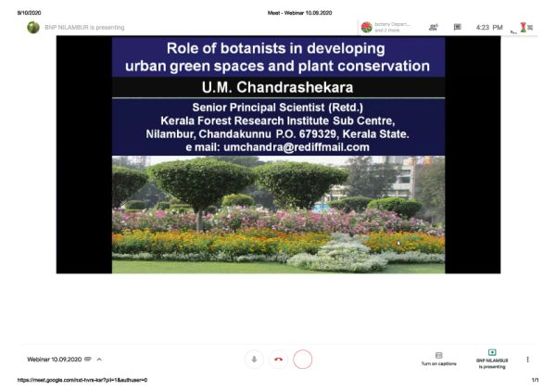Expand Webinar 10.09.2020 meeting details
Image resolution: width=556 pixels, height=392 pixels.
[x=99, y=359]
